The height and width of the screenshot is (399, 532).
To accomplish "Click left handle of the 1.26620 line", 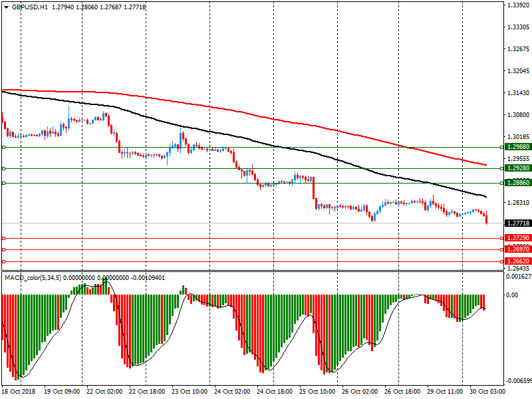I will point(3,261).
